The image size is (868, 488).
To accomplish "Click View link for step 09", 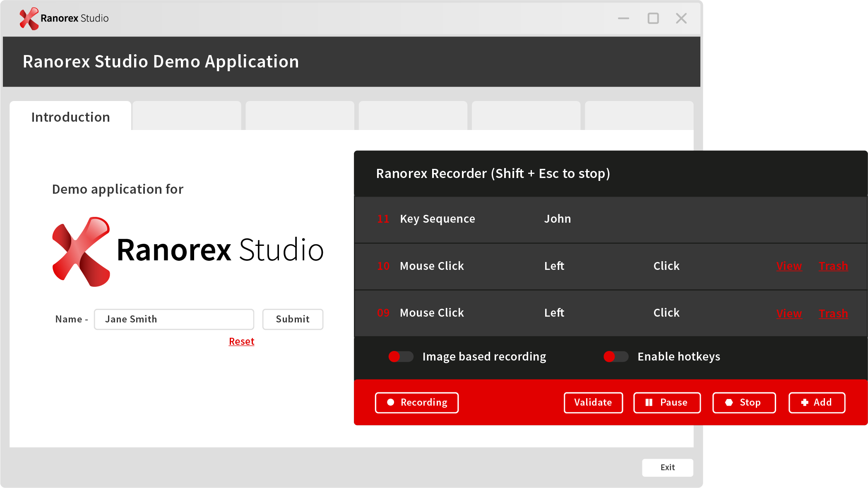I will click(x=789, y=313).
